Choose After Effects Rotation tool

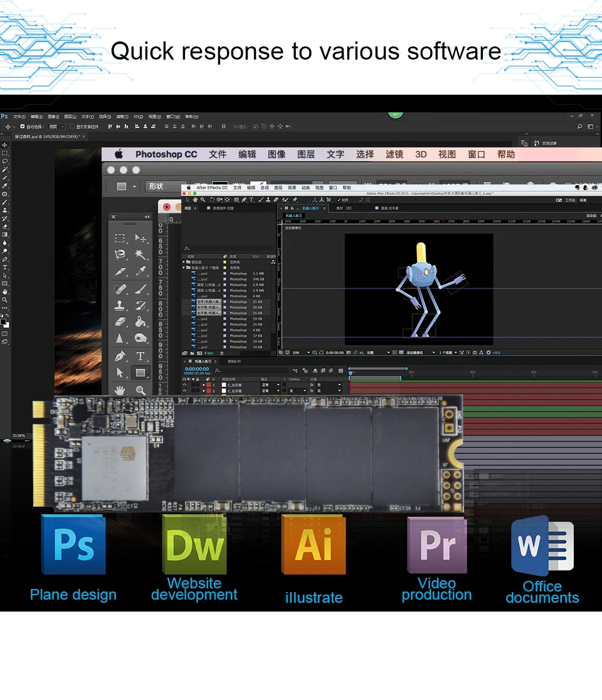tap(212, 200)
